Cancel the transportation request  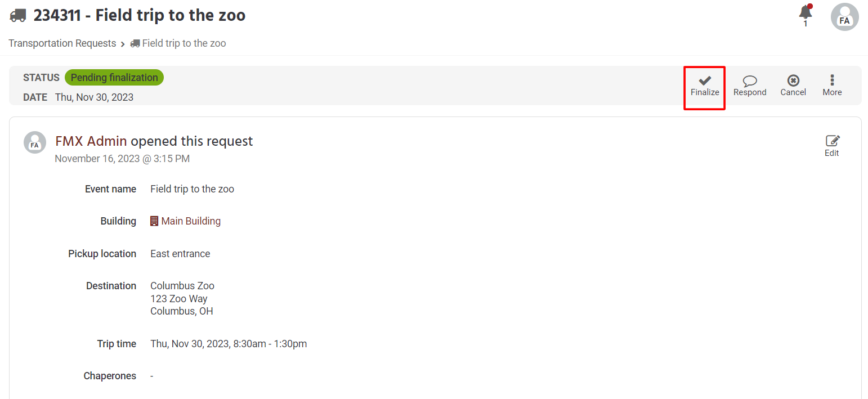point(793,81)
